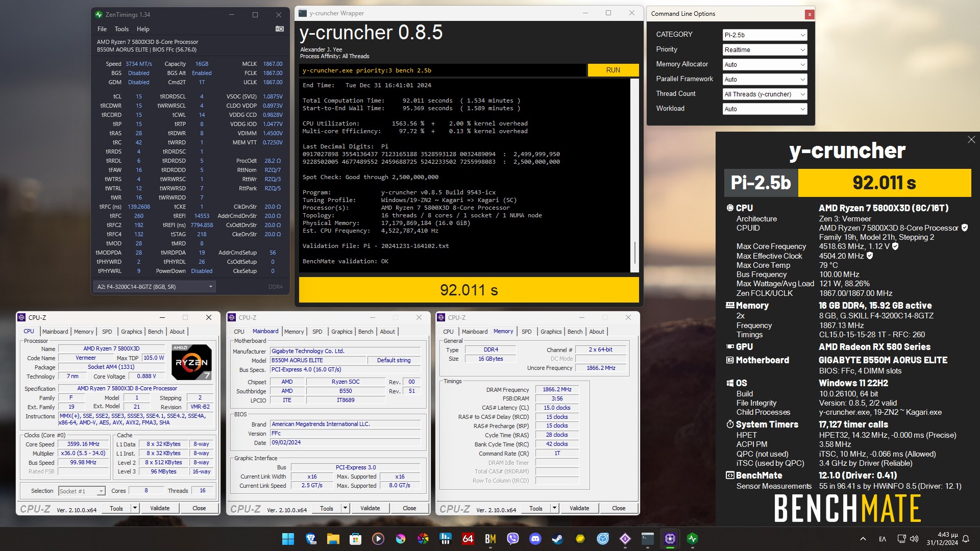
Task: Click Close in the CPU-Z Processor window
Action: coord(199,508)
